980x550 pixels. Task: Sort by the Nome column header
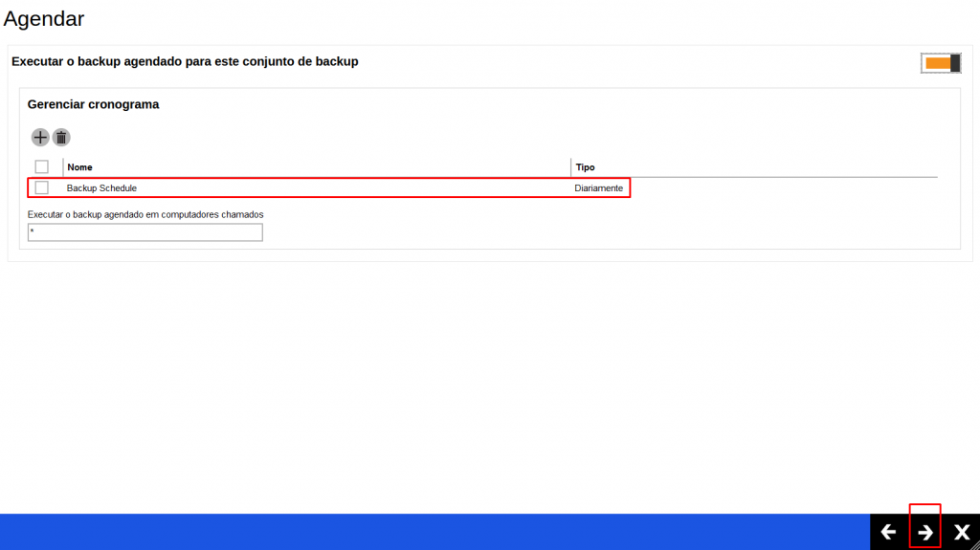click(x=79, y=167)
